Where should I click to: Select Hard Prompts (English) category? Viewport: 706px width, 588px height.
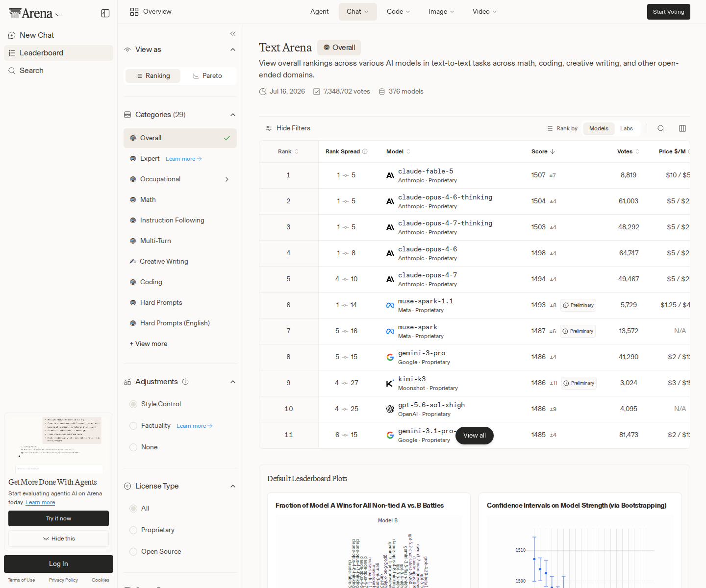tap(180, 323)
